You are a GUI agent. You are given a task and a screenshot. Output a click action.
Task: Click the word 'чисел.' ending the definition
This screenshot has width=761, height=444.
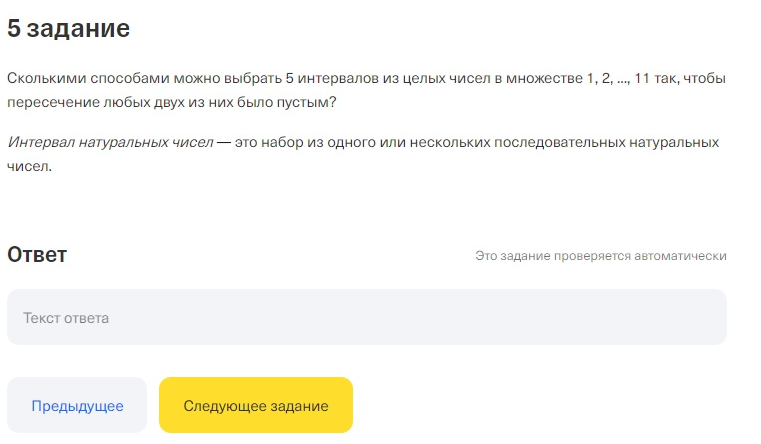click(x=29, y=167)
